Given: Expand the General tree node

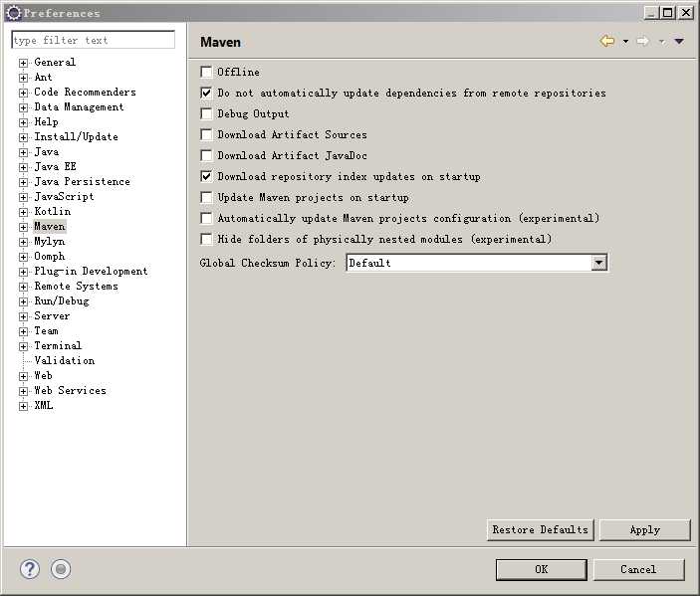Looking at the screenshot, I should click(23, 63).
